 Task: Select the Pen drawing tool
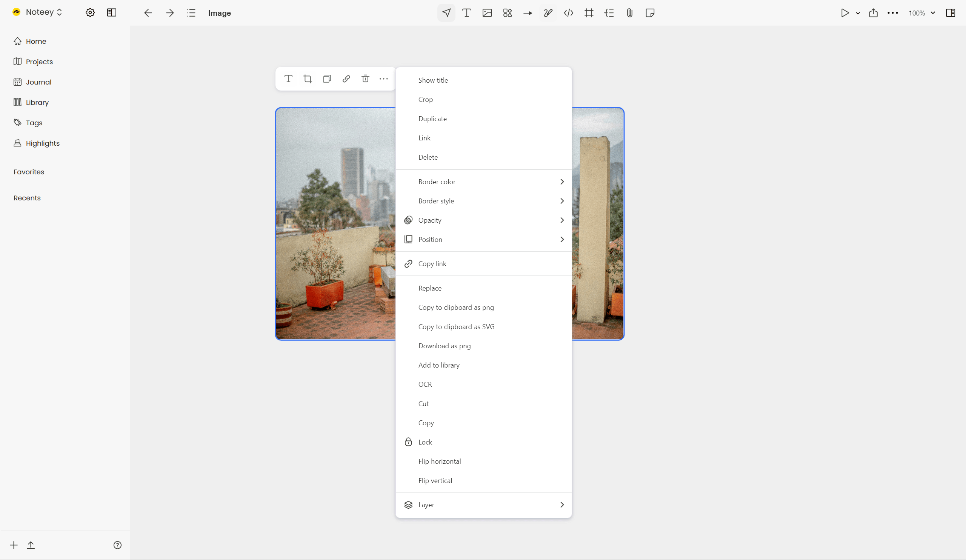pyautogui.click(x=548, y=13)
